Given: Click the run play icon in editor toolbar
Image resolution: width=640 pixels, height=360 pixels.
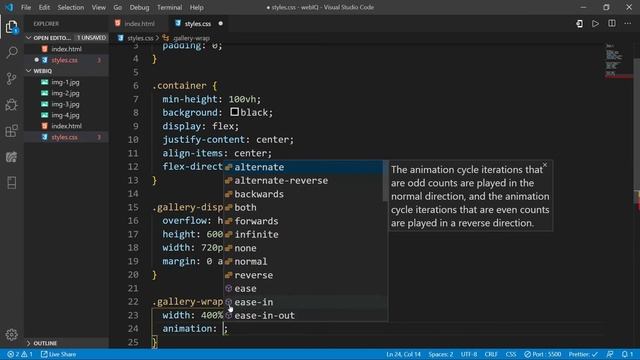Looking at the screenshot, I should (596, 24).
